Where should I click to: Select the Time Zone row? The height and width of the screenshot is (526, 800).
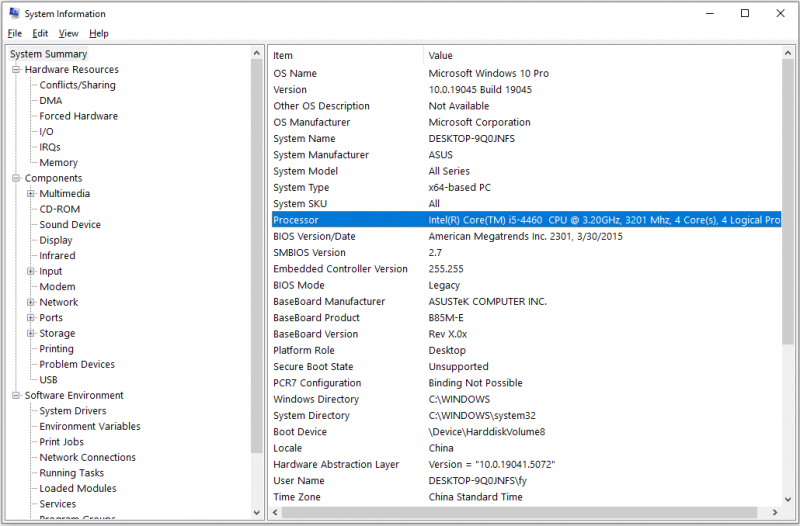(526, 497)
